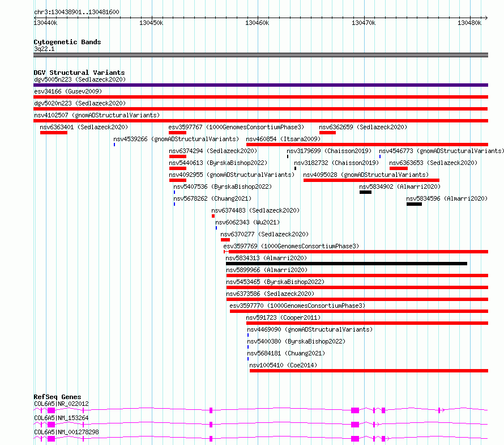Click the nsv3182732 (Chaisson2019) label
Screen dimensions: 504x445
(336, 163)
